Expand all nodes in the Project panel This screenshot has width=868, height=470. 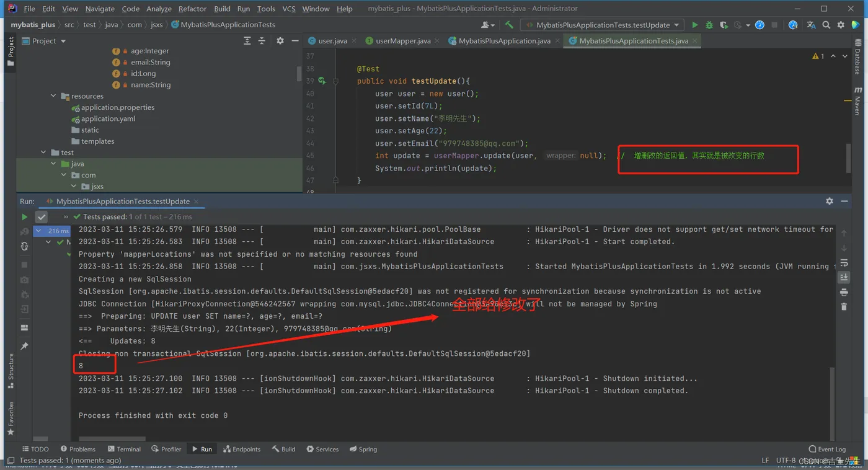point(247,41)
